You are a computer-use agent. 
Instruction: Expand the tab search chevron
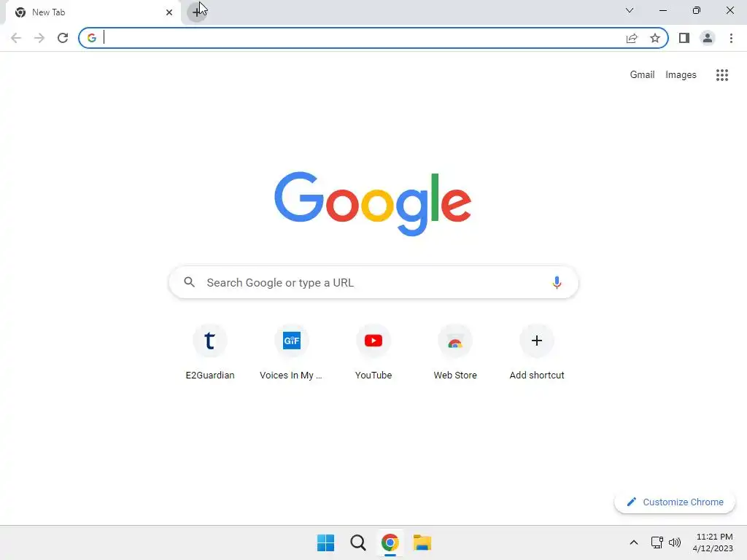[630, 10]
